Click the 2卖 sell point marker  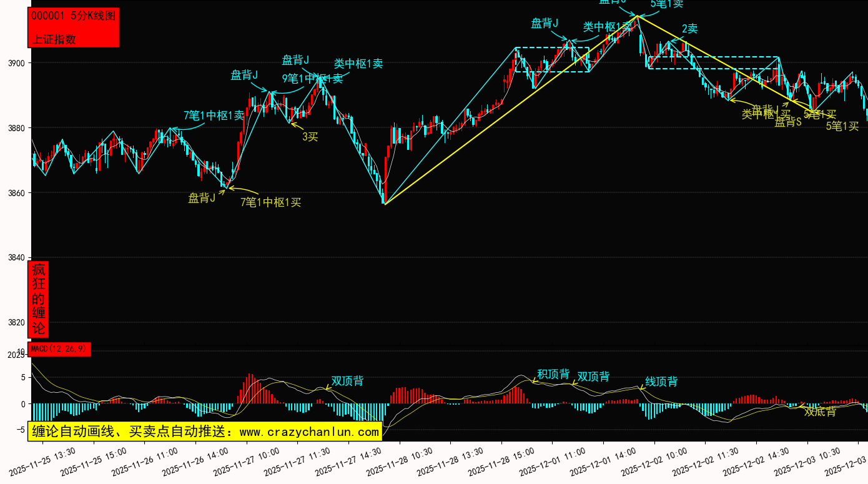689,29
